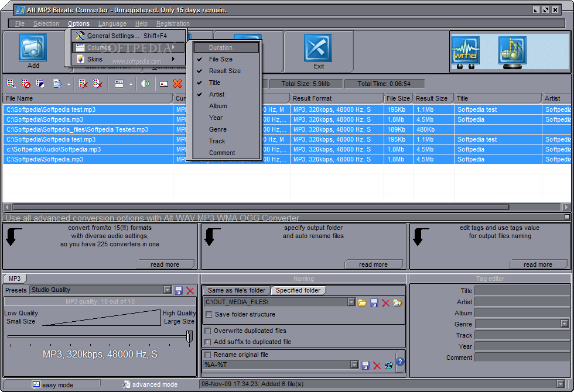Click the file list horizontal scrollbar
This screenshot has height=392, width=574.
(261, 207)
